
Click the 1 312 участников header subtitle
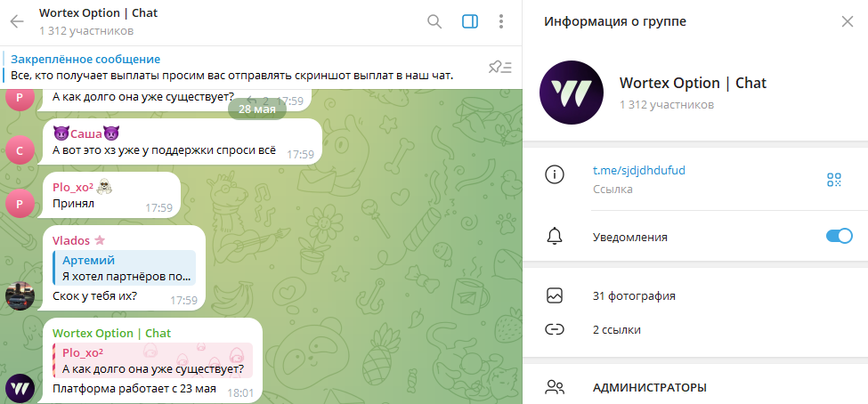pos(86,31)
